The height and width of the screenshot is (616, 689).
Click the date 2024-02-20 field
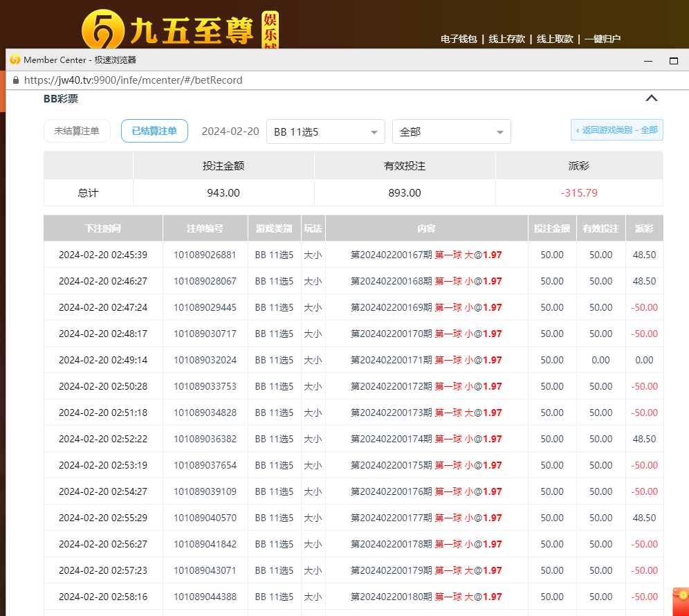pyautogui.click(x=230, y=132)
